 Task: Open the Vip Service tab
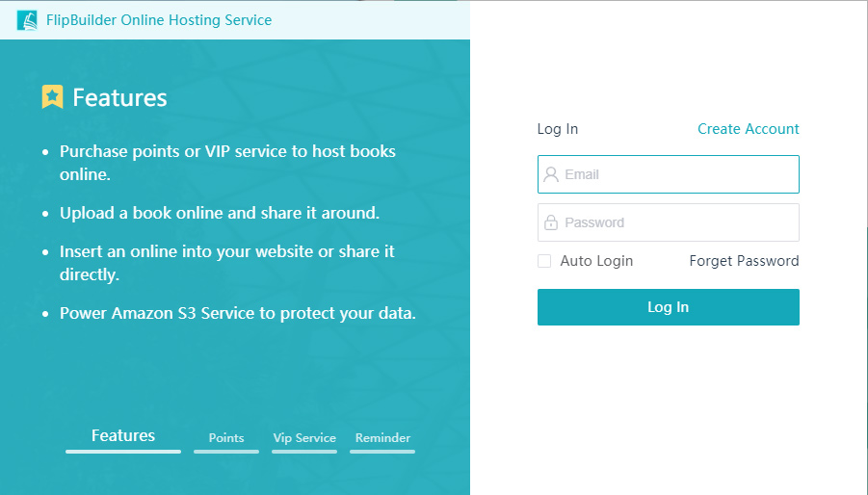(304, 438)
